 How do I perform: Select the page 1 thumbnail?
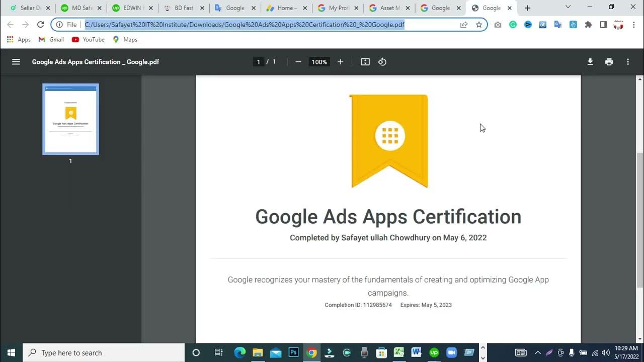(x=70, y=119)
